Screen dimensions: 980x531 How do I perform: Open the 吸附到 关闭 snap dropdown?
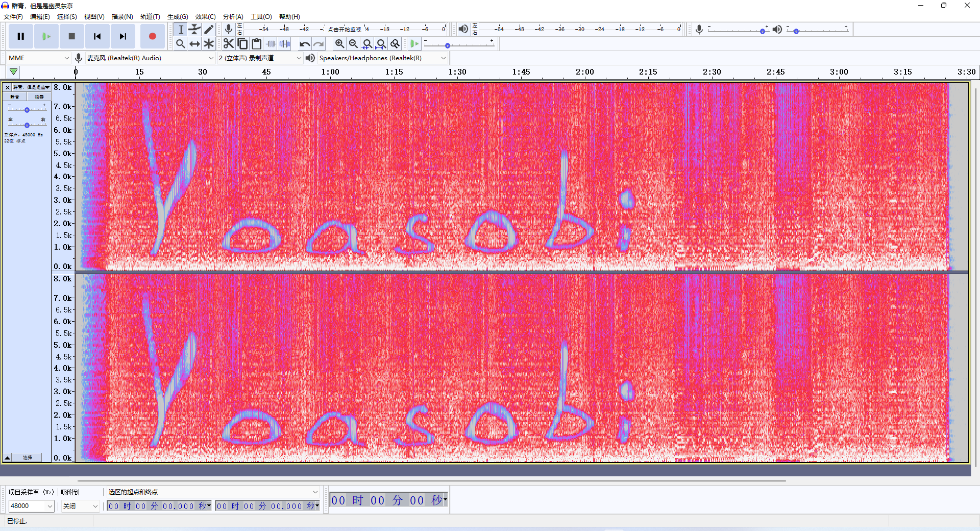tap(80, 506)
